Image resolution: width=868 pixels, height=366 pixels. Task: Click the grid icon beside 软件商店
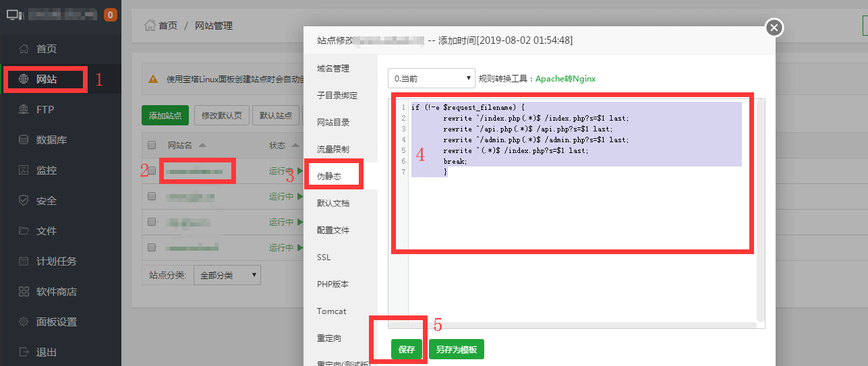coord(24,291)
